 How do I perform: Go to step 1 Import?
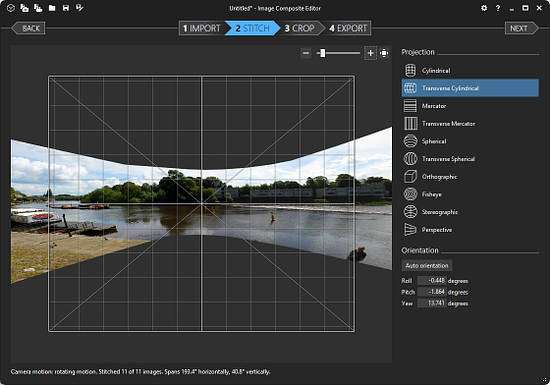point(202,28)
